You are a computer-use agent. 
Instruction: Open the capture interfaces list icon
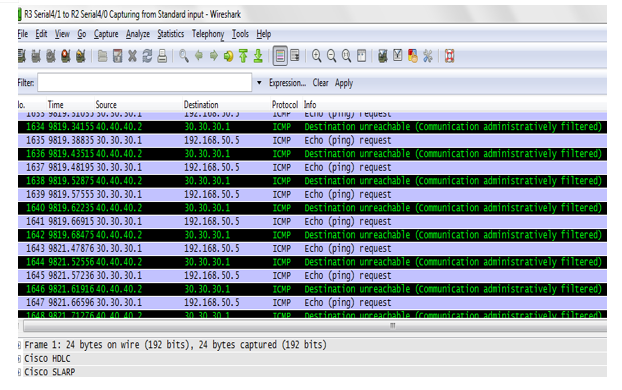(x=22, y=56)
